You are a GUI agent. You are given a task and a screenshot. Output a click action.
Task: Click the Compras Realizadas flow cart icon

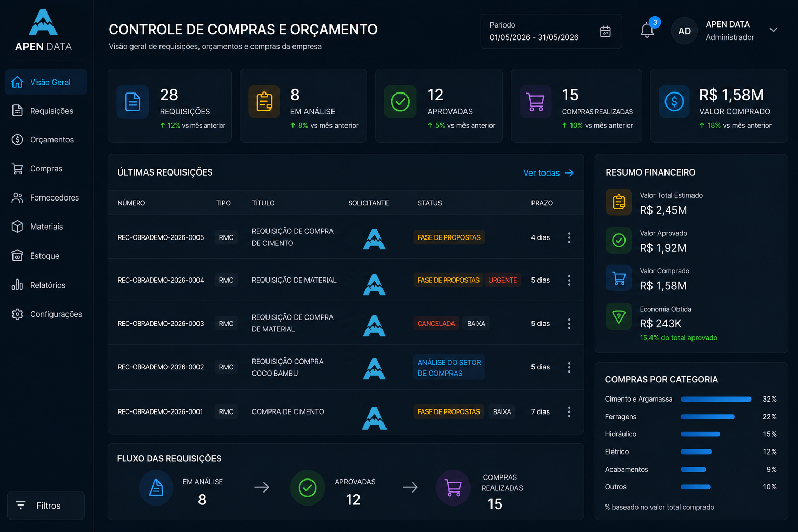point(454,488)
